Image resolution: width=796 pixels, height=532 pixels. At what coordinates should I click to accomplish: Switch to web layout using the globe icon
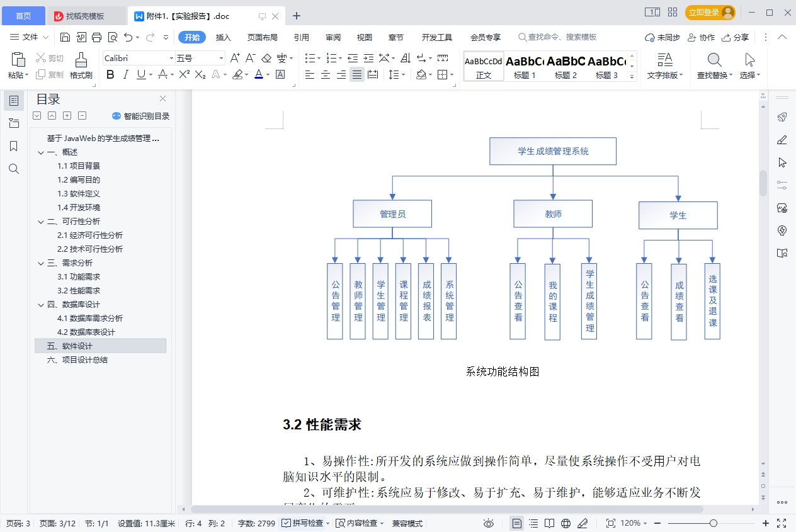coord(565,523)
